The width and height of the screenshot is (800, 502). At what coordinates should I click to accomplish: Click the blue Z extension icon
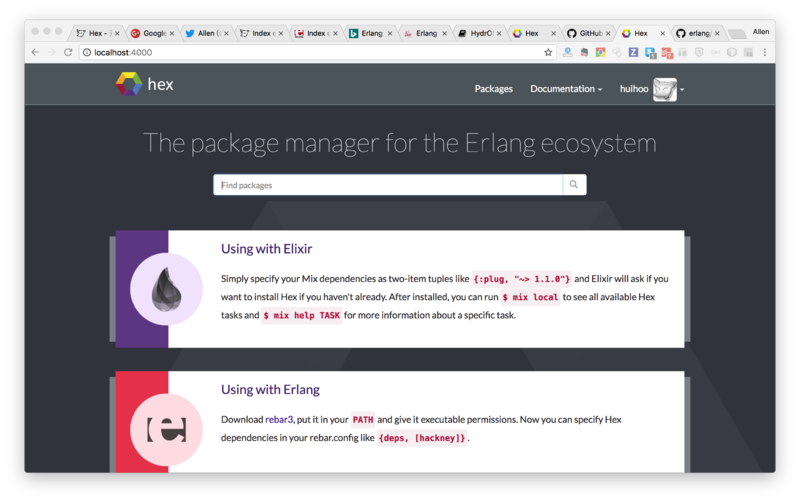pyautogui.click(x=633, y=52)
